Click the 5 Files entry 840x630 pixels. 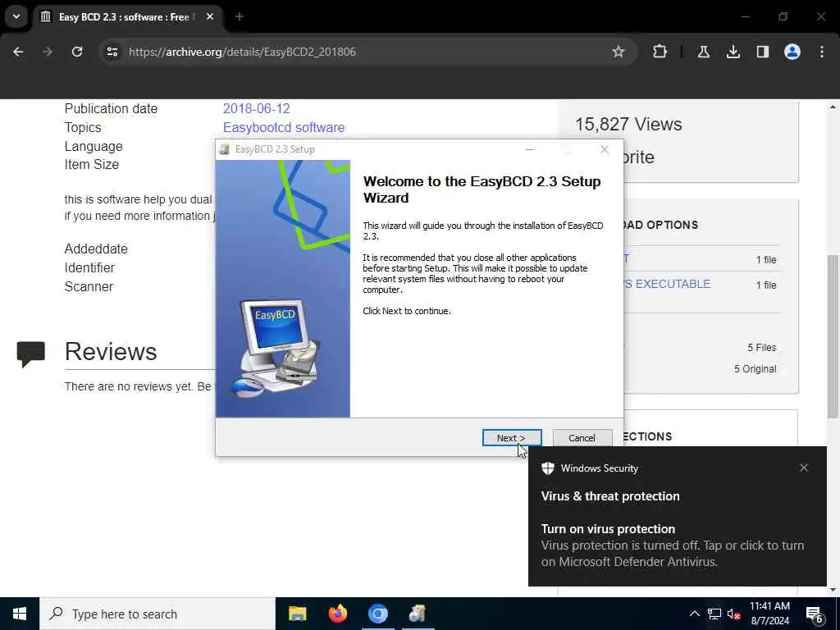(x=762, y=348)
